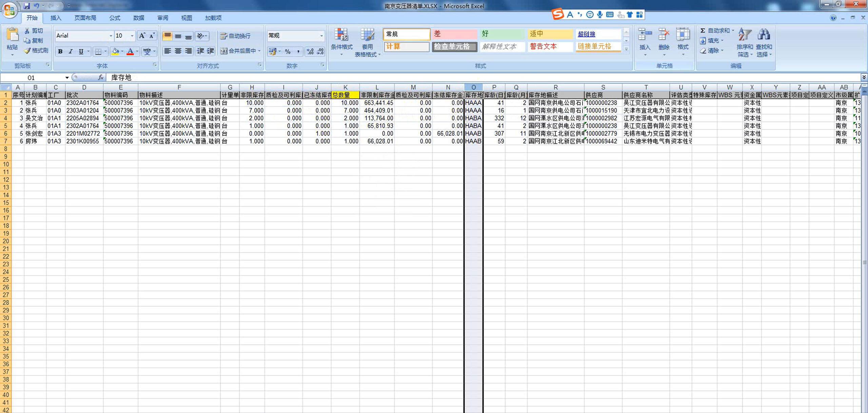Open the Arial font name dropdown
This screenshot has width=868, height=413.
pyautogui.click(x=111, y=36)
